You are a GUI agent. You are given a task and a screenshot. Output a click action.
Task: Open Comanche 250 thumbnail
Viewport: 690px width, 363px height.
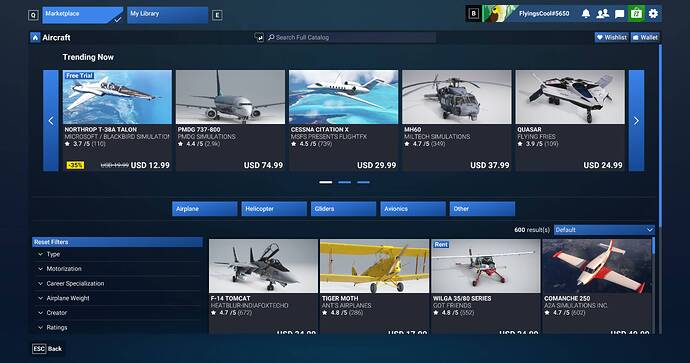[x=597, y=266]
